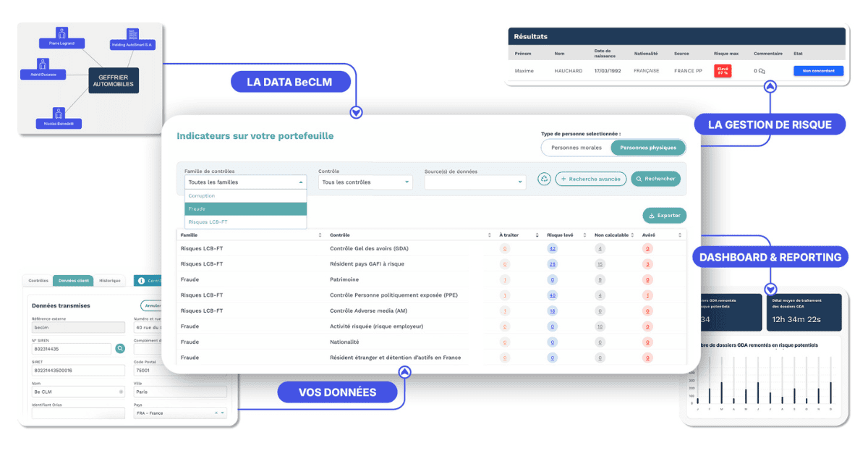Switch to the Historique tab

110,280
